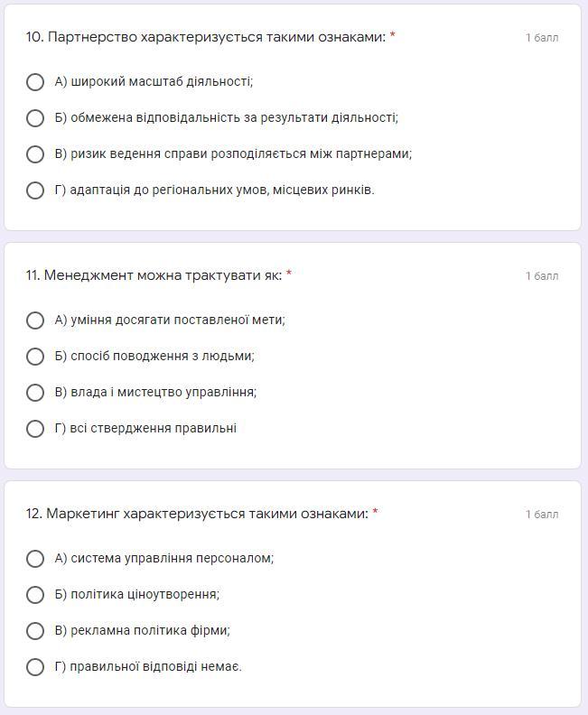Choose Б) політика ціноутворення option
The width and height of the screenshot is (588, 715).
(x=35, y=595)
